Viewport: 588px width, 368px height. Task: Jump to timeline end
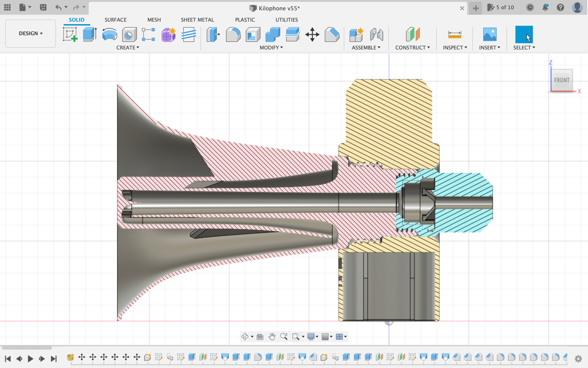[54, 359]
